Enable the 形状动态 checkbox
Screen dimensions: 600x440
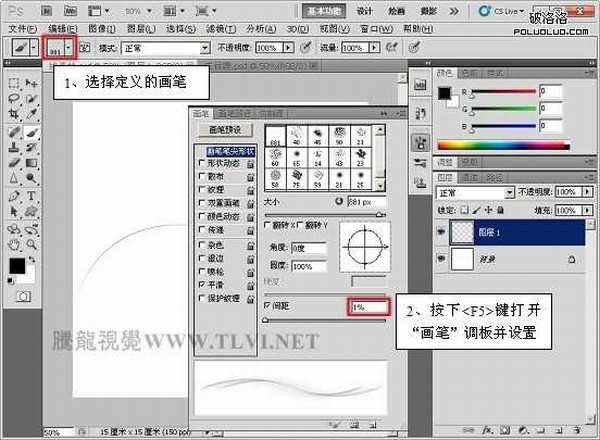point(202,163)
